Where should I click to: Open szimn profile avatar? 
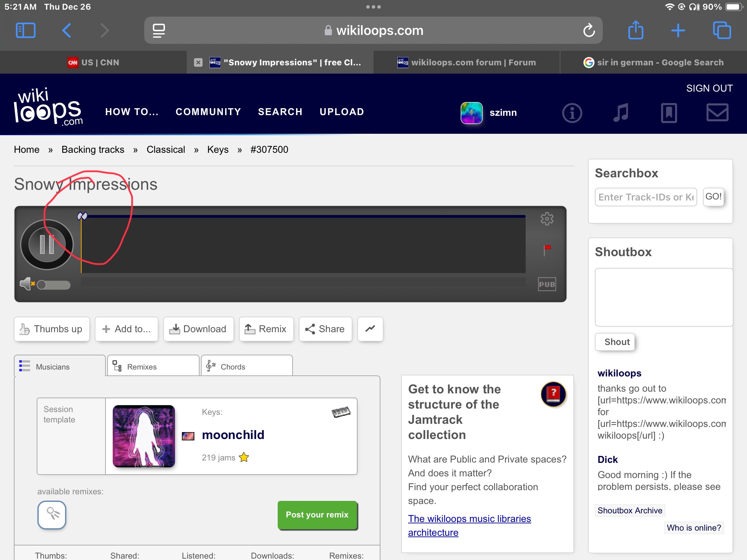[x=471, y=113]
